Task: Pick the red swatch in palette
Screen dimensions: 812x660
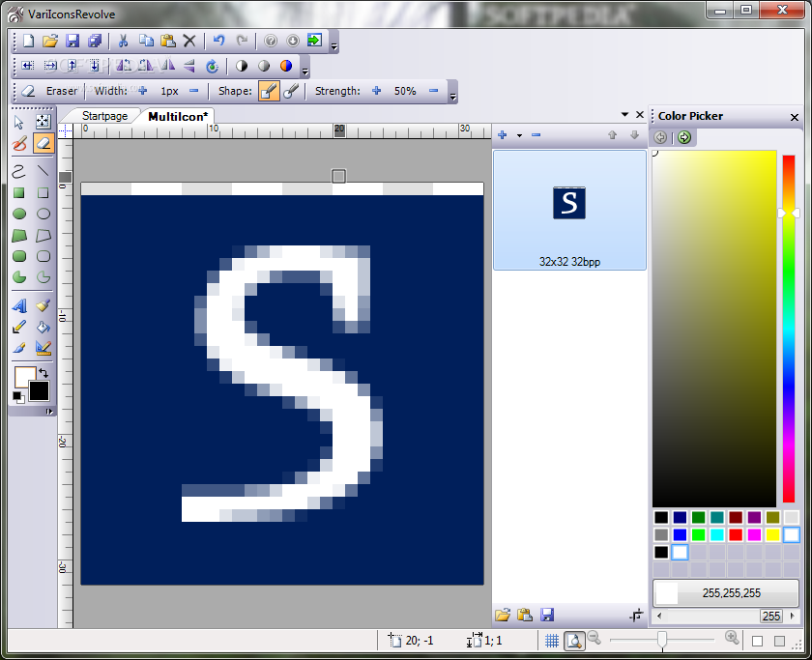Action: (x=736, y=534)
